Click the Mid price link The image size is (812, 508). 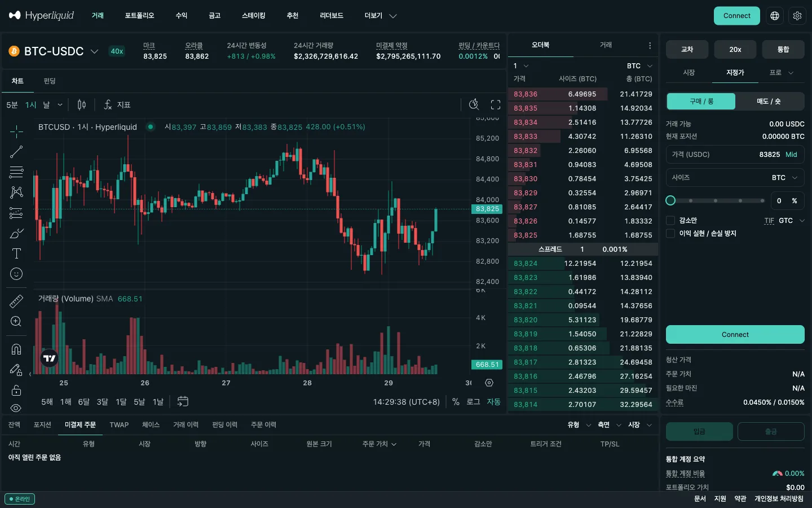(x=791, y=155)
